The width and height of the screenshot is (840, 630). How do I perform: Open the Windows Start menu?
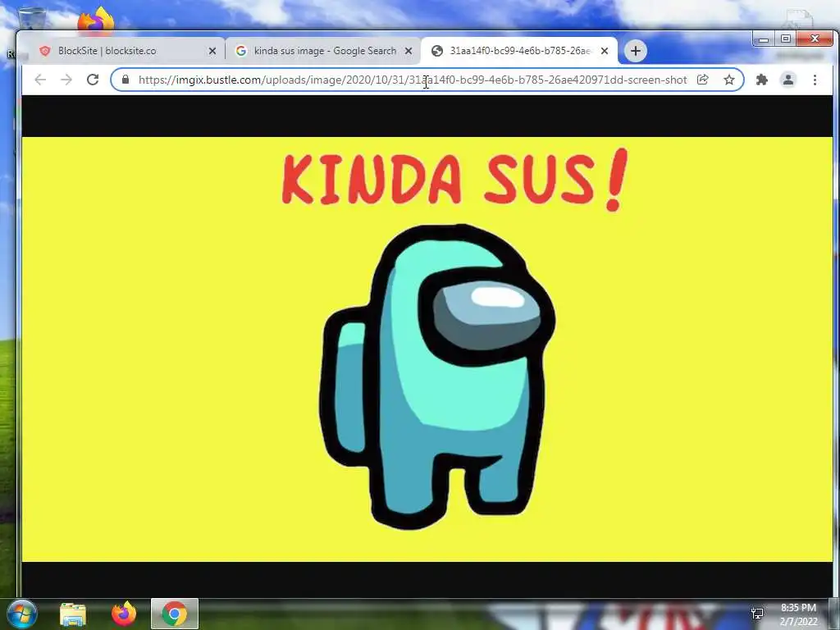coord(21,614)
